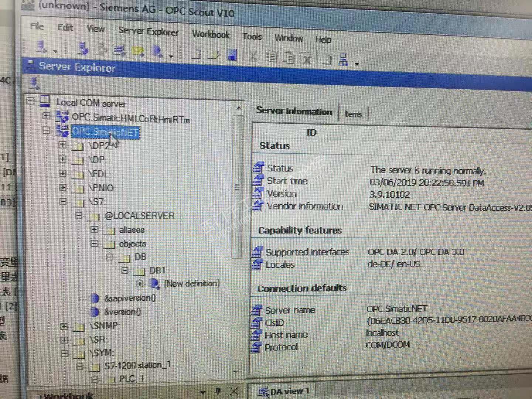Open the Workbook menu
This screenshot has height=399, width=532.
pos(211,34)
